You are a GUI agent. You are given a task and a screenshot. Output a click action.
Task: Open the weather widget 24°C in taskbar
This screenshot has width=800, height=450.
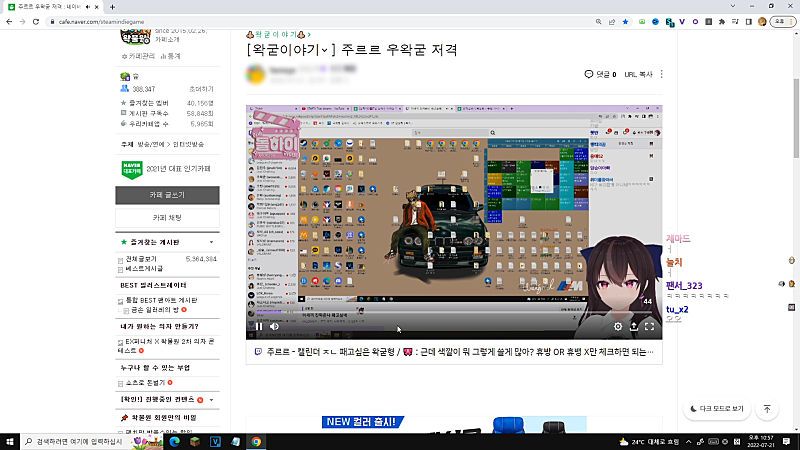pyautogui.click(x=649, y=442)
